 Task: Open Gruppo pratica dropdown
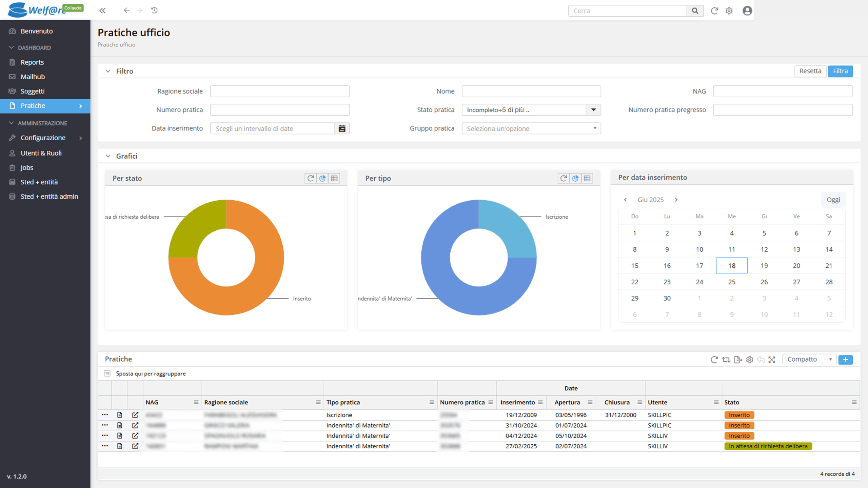(531, 128)
